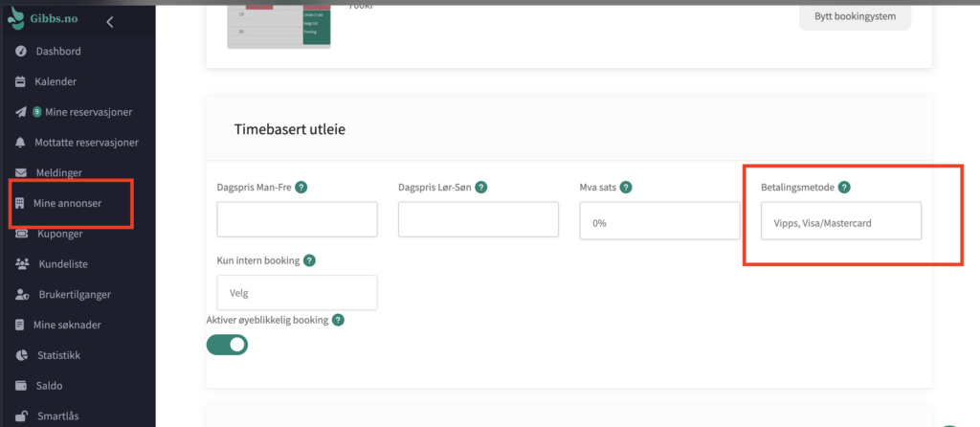Open Kalender from the sidebar

tap(55, 81)
